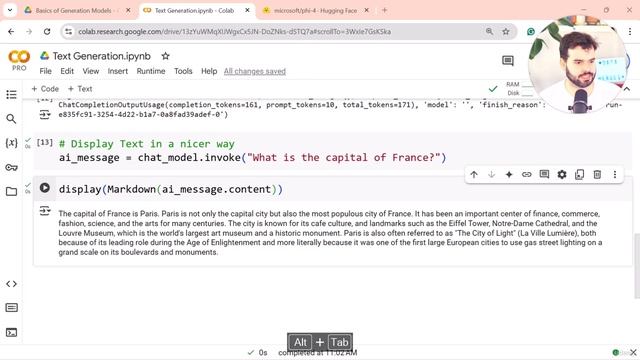Generate with AI sparkle icon
The width and height of the screenshot is (640, 360).
pyautogui.click(x=509, y=175)
